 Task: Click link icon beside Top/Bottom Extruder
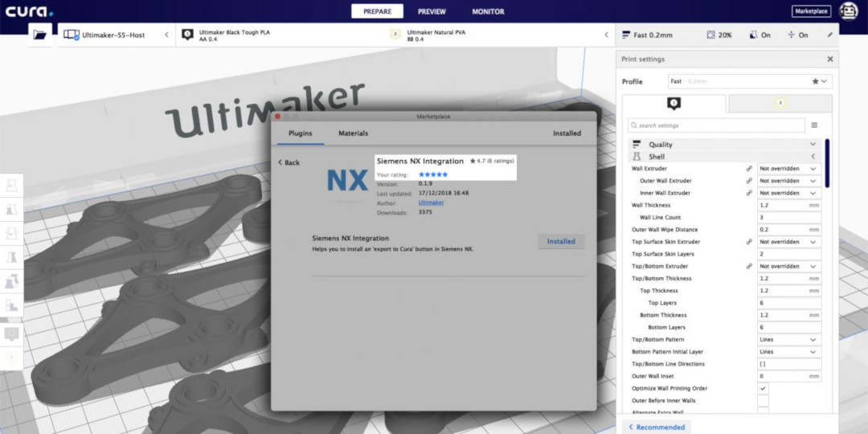(x=749, y=266)
